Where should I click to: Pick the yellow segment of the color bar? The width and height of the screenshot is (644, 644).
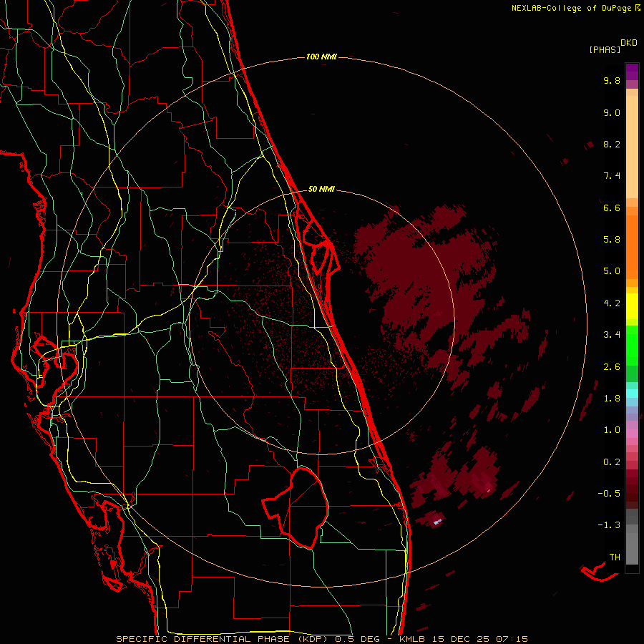coord(632,306)
